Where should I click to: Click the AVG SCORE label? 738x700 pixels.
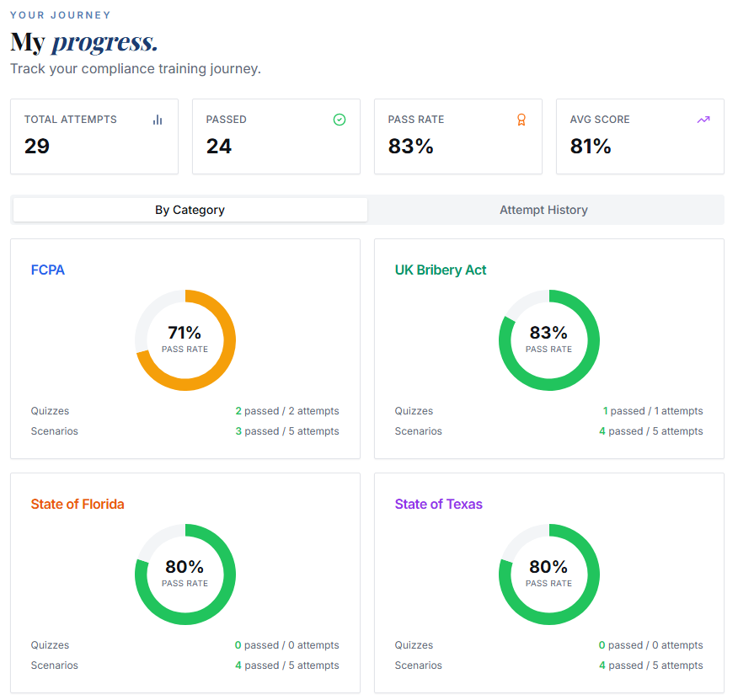(x=600, y=120)
